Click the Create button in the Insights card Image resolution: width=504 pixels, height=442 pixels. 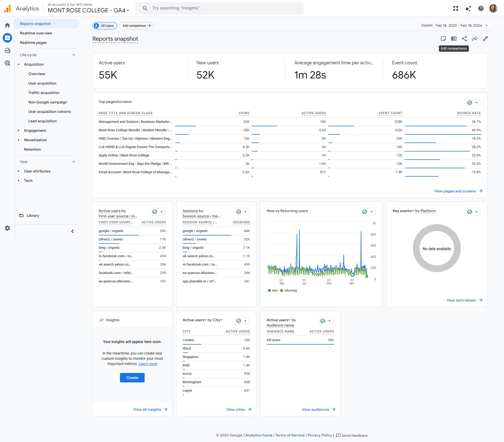[x=132, y=377]
